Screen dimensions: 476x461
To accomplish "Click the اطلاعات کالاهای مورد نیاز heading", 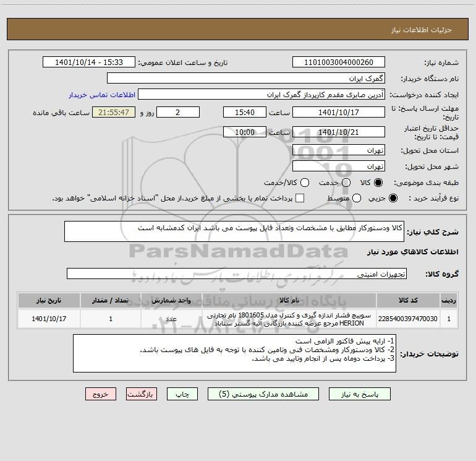I will click(412, 252).
